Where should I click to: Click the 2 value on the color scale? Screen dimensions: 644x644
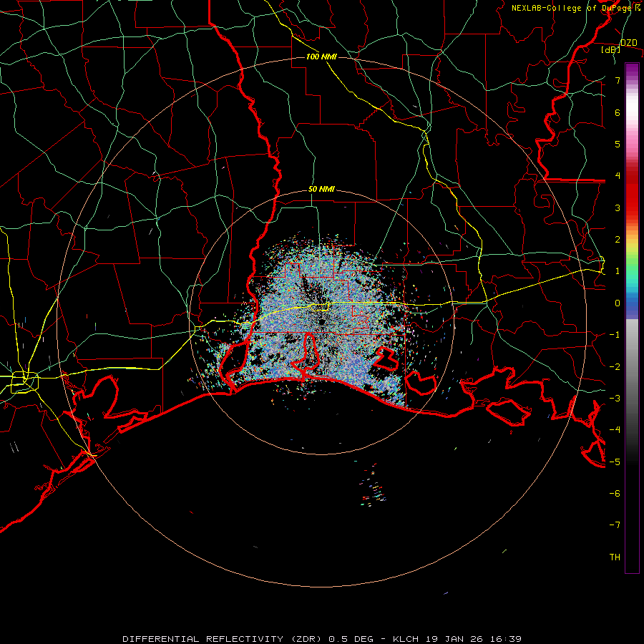point(618,240)
